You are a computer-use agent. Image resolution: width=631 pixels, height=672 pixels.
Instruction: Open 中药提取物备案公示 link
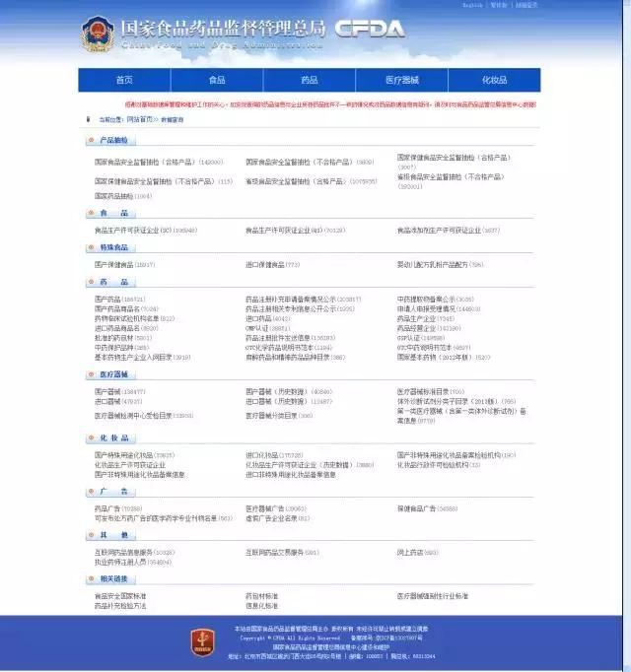point(436,300)
